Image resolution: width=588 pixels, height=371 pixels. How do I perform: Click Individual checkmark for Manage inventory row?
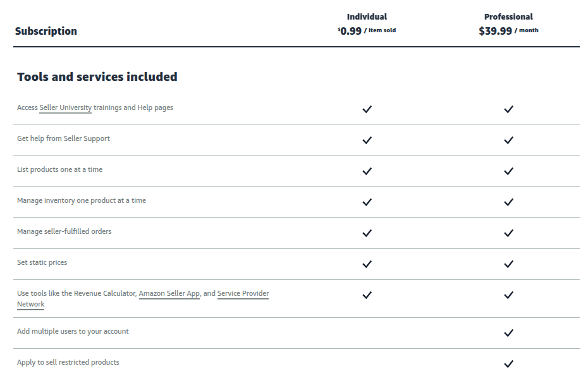(x=367, y=202)
